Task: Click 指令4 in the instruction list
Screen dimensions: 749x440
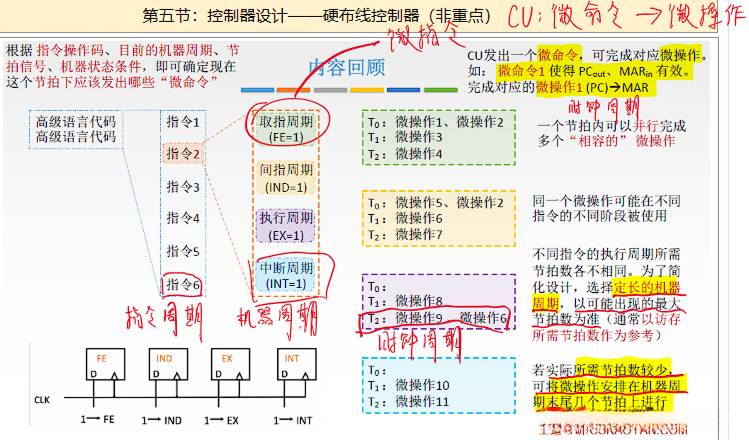Action: (x=183, y=218)
